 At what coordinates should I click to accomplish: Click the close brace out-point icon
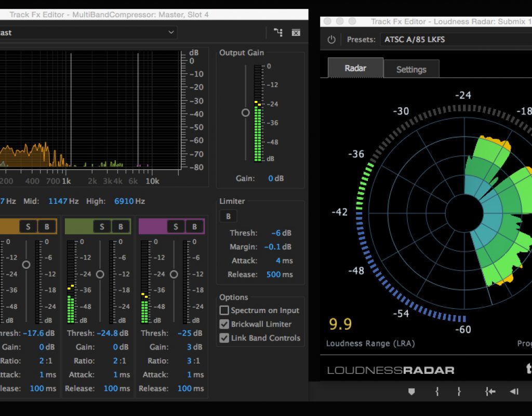459,392
